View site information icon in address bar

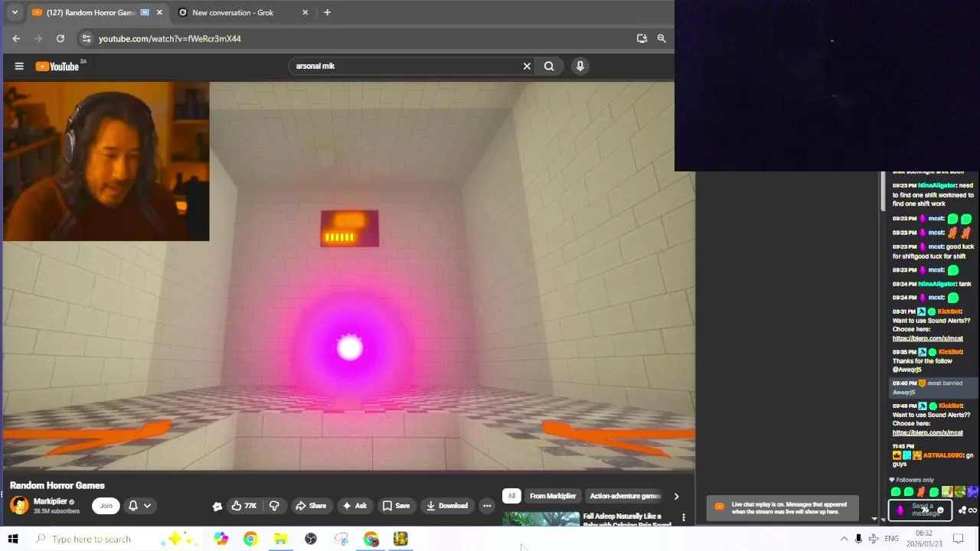[x=87, y=38]
